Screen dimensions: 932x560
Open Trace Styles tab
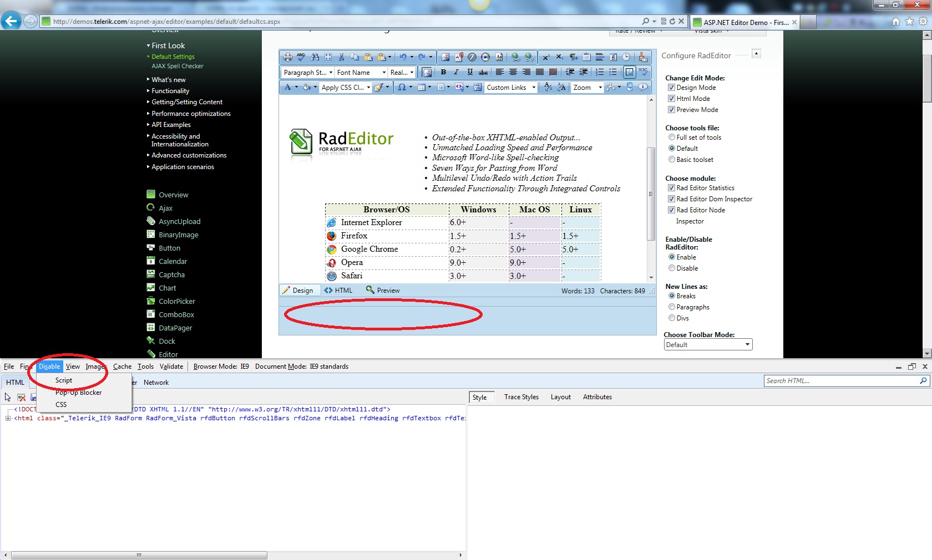click(x=521, y=397)
